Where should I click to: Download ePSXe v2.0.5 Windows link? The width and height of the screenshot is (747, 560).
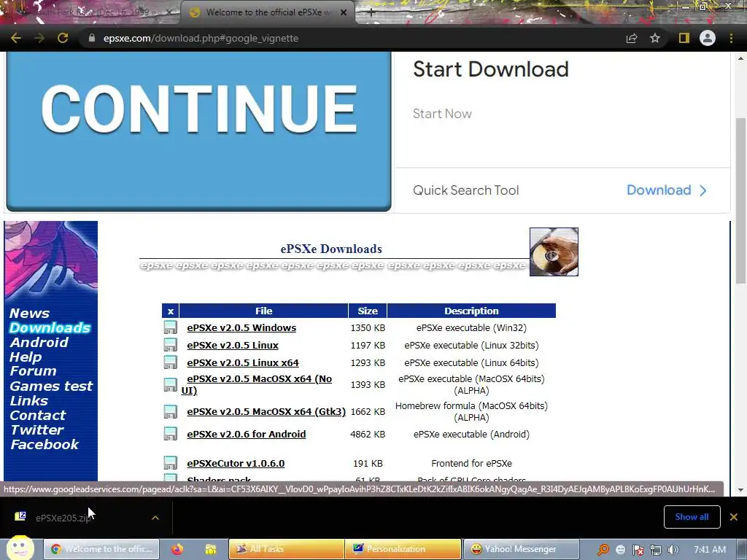(x=241, y=327)
